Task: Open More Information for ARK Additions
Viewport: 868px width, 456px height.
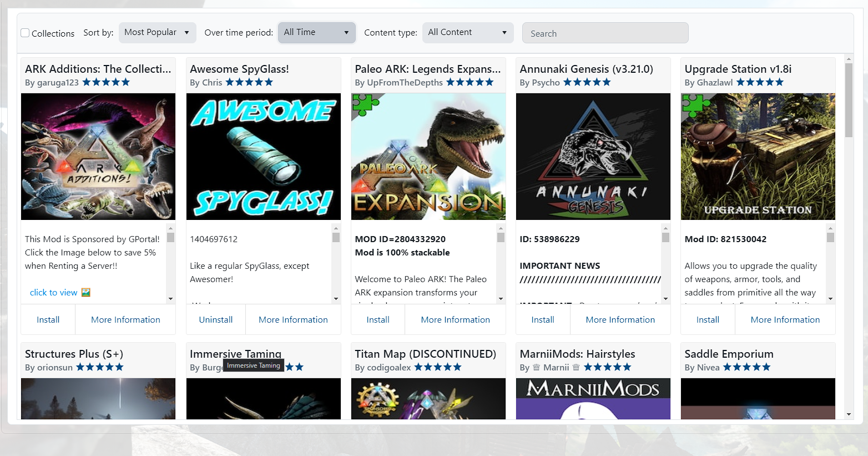Action: click(125, 319)
